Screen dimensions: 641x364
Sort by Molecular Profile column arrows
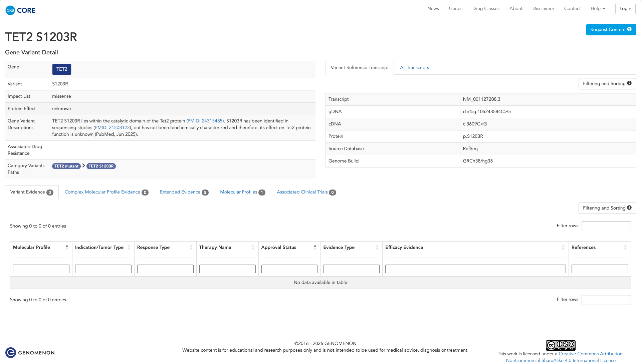(67, 247)
